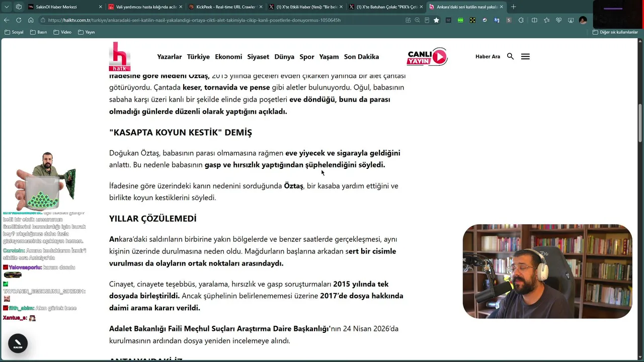Close the Ankara'daki seri katilin tab

pos(501,7)
